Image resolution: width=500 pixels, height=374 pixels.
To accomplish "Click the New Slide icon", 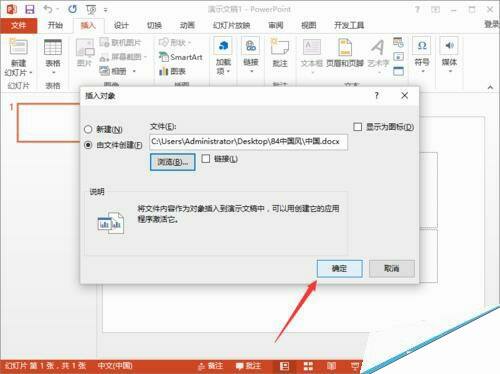I will coord(18,47).
